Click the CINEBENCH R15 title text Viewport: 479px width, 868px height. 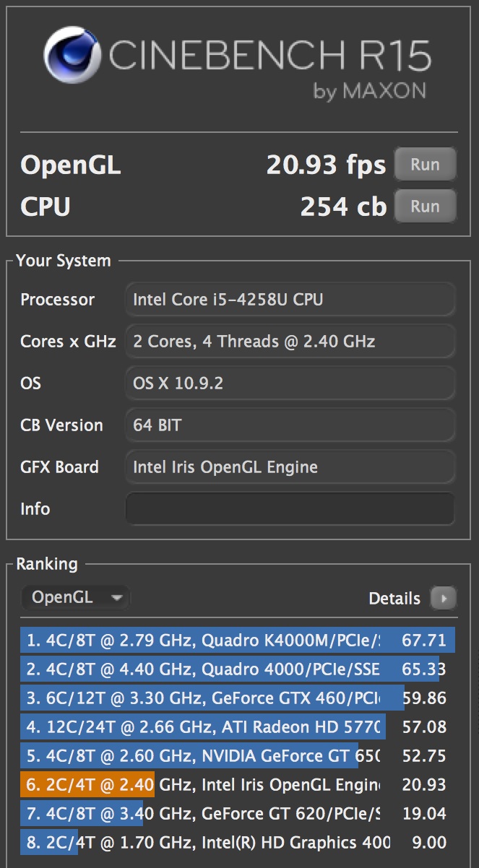269,56
